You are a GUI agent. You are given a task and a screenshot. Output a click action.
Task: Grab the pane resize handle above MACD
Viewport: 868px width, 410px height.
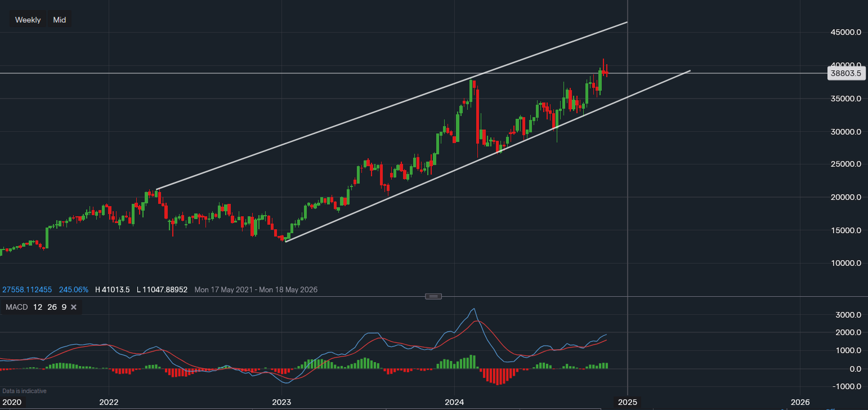pyautogui.click(x=433, y=296)
